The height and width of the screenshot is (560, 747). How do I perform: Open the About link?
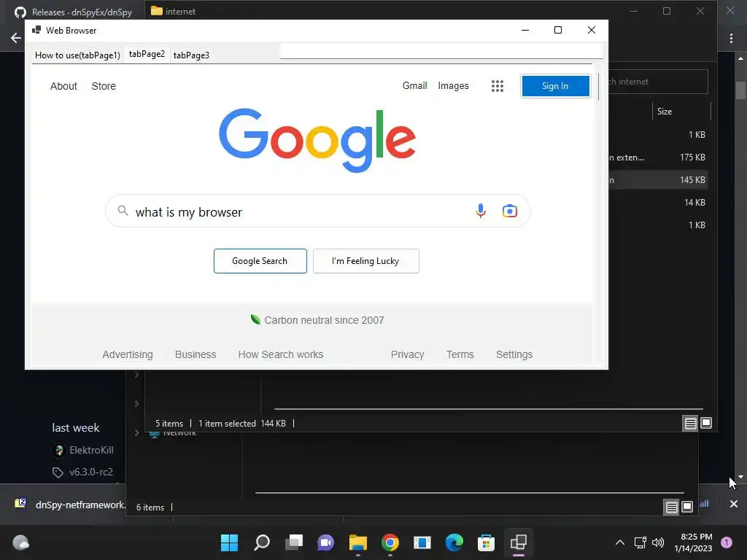(x=64, y=86)
